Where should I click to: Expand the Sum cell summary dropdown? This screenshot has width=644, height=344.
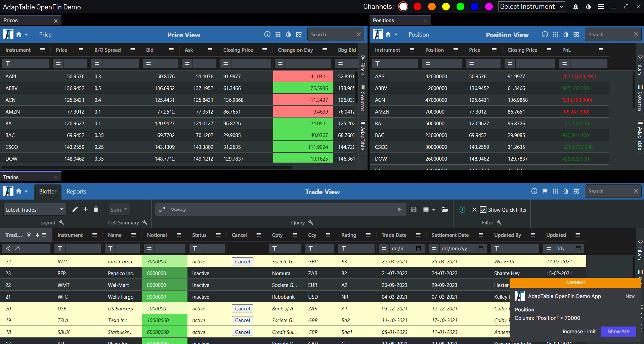(x=119, y=209)
